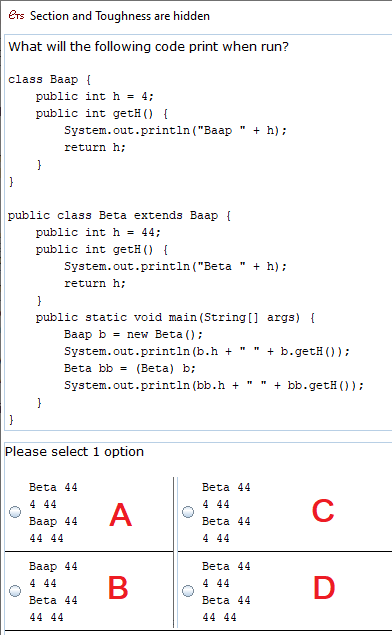
Task: Select the radio button for option A
Action: pyautogui.click(x=15, y=512)
